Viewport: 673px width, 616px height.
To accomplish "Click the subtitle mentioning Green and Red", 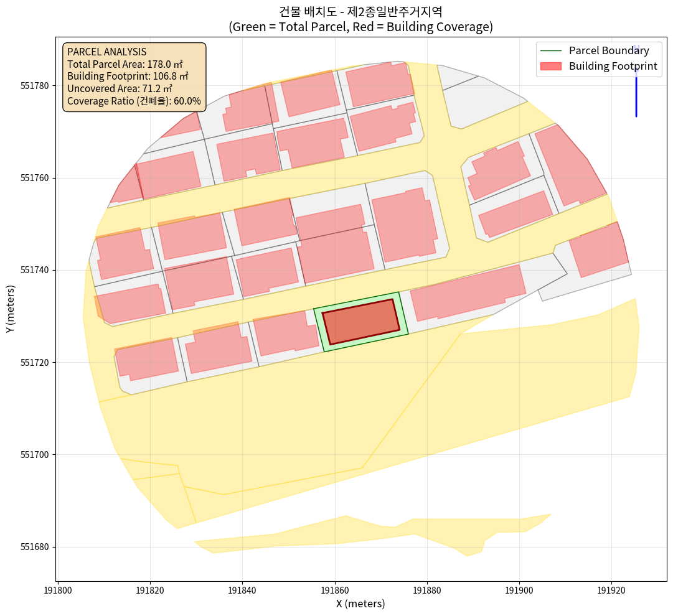I will (x=360, y=27).
